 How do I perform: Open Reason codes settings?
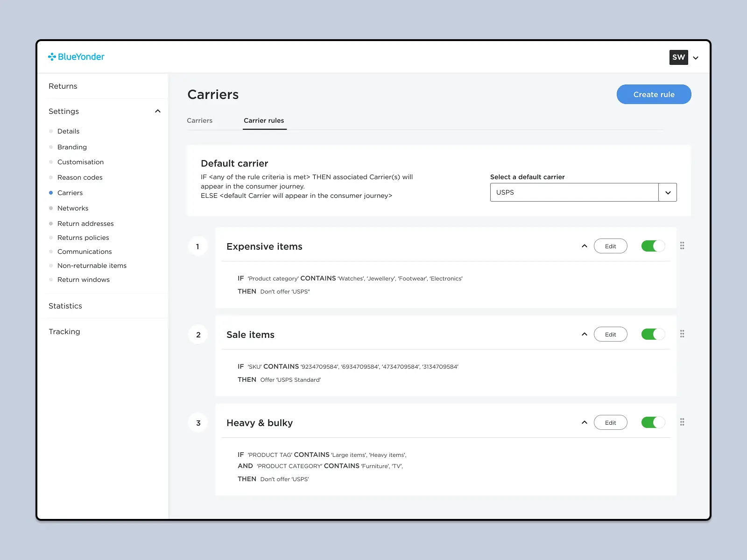(x=80, y=177)
